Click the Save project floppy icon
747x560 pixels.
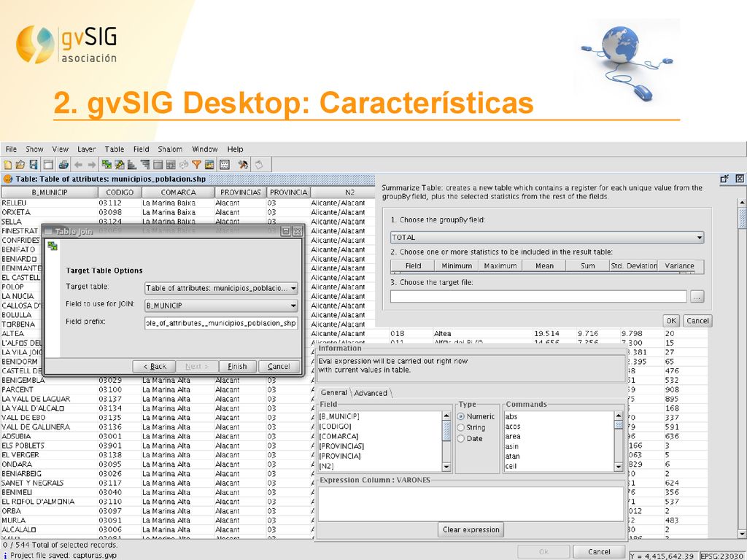tap(34, 165)
